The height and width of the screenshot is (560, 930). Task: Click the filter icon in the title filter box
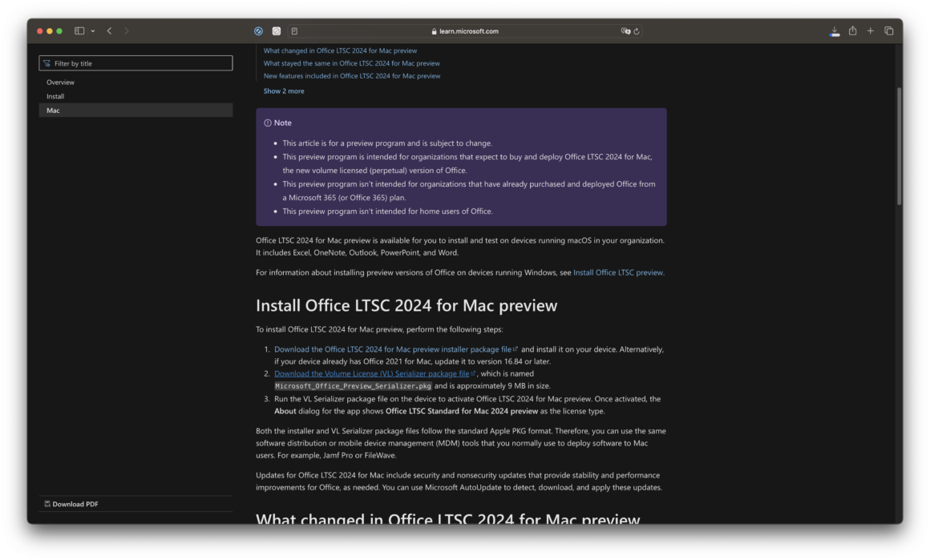(46, 63)
